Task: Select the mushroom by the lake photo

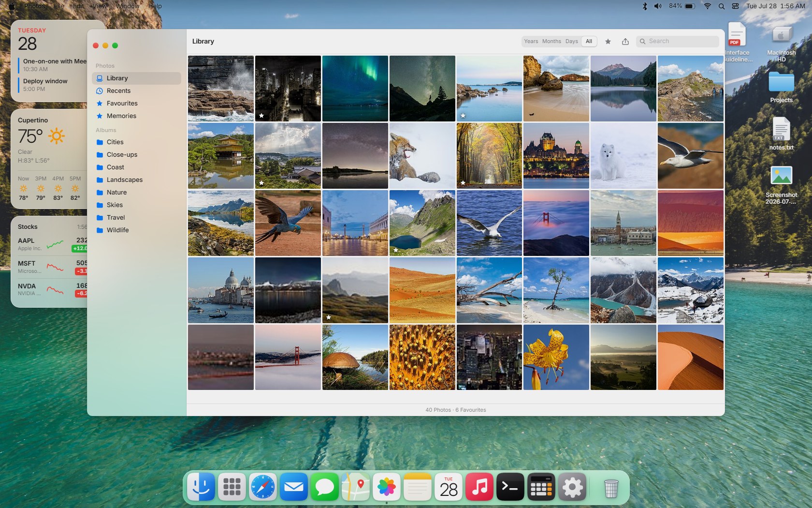Action: [355, 358]
